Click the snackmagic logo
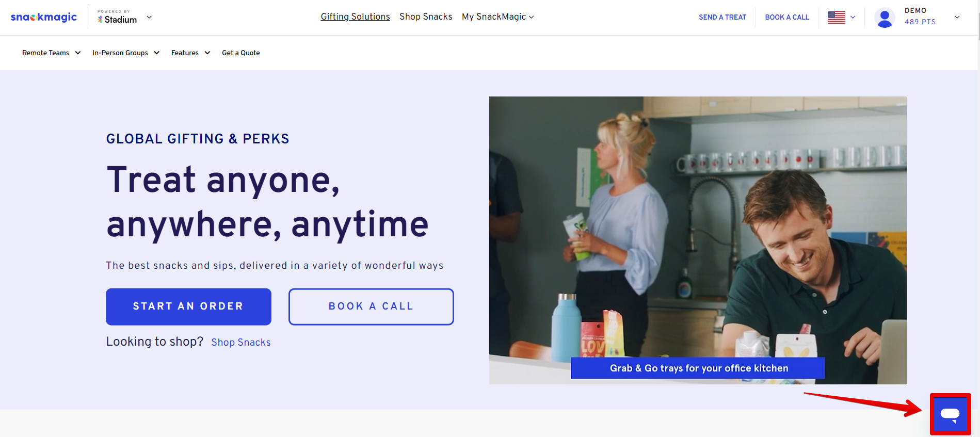 (x=44, y=17)
